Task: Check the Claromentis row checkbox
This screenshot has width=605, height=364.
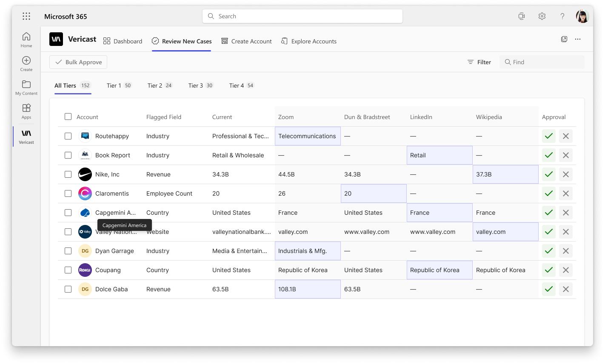Action: click(68, 193)
